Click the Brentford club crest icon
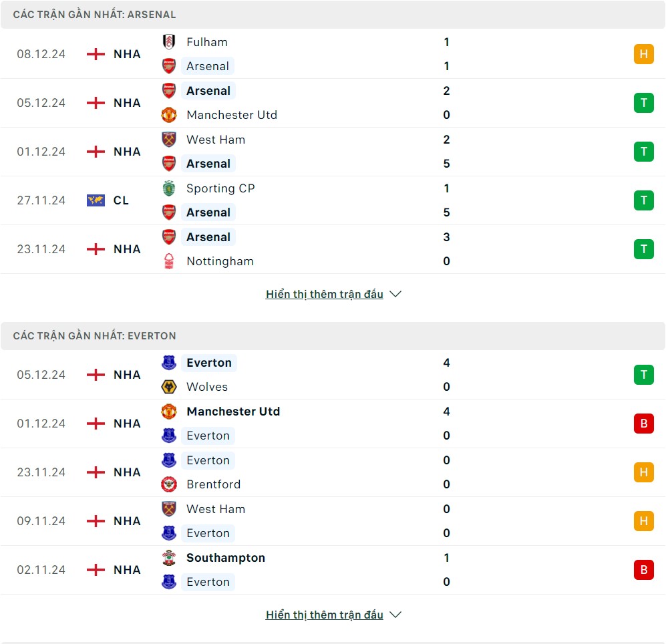Viewport: 666px width, 644px height. coord(169,484)
